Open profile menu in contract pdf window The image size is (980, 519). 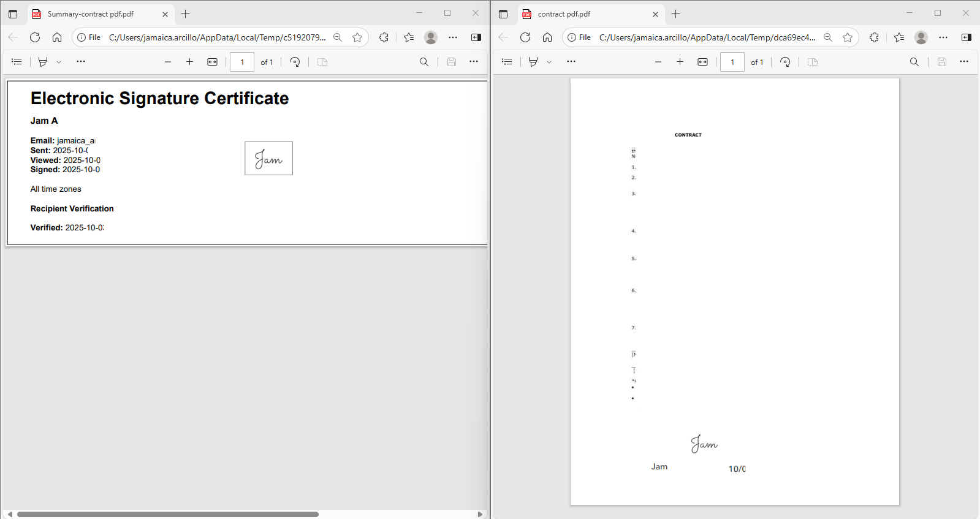pos(921,37)
